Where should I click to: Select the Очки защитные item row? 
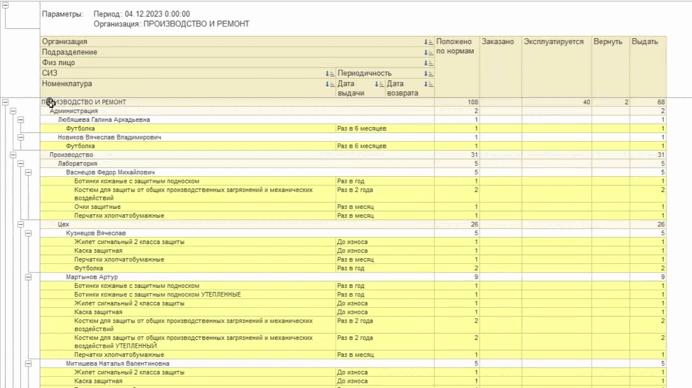coord(353,207)
